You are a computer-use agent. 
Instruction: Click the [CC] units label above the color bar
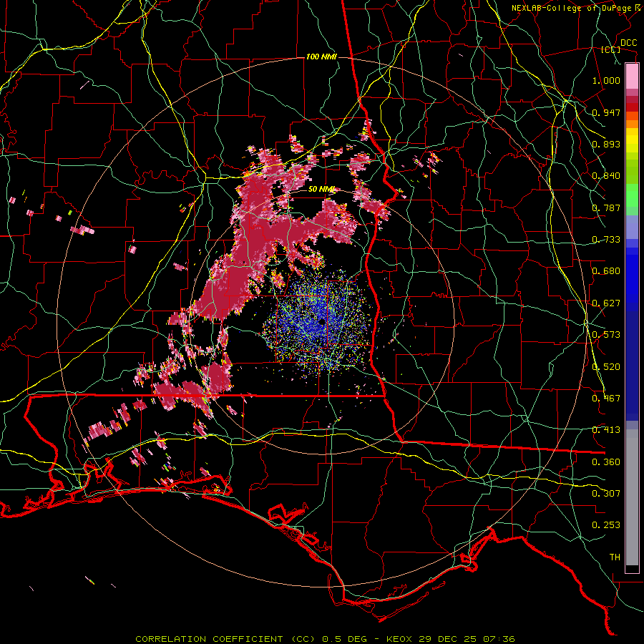(x=611, y=49)
